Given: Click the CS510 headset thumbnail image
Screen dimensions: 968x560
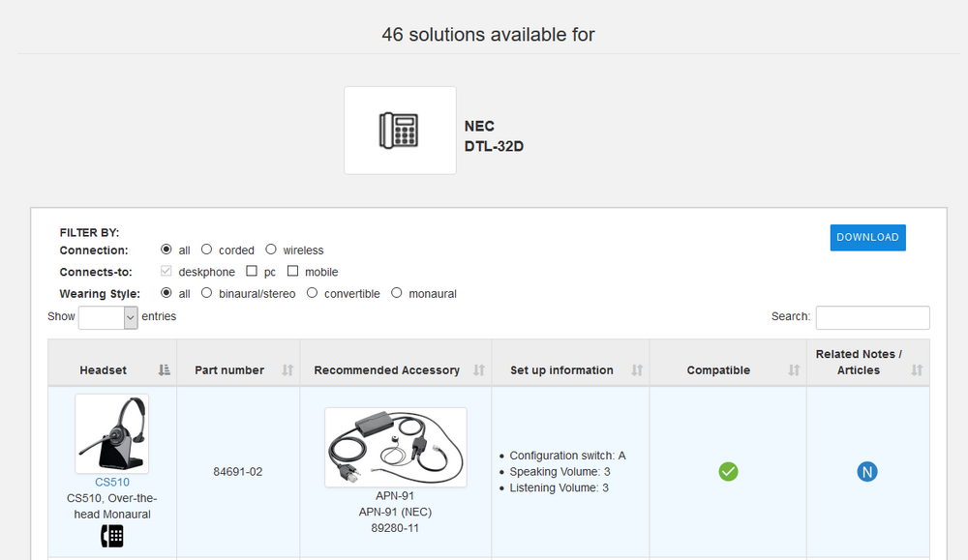Looking at the screenshot, I should (111, 433).
